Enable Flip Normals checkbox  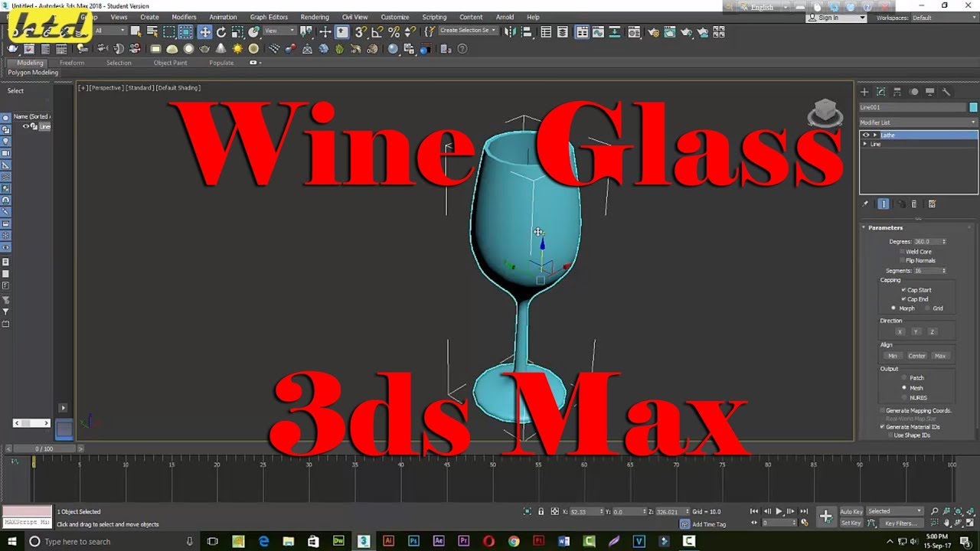click(903, 260)
